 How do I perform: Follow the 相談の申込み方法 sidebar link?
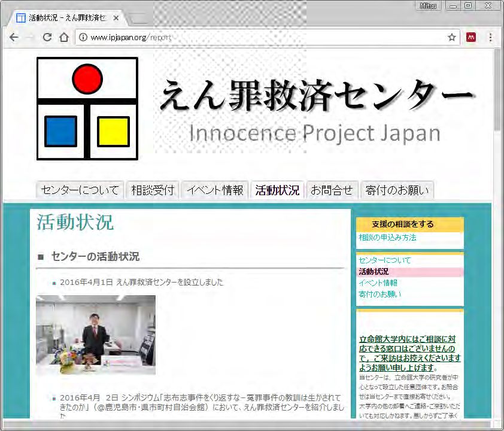(x=387, y=238)
